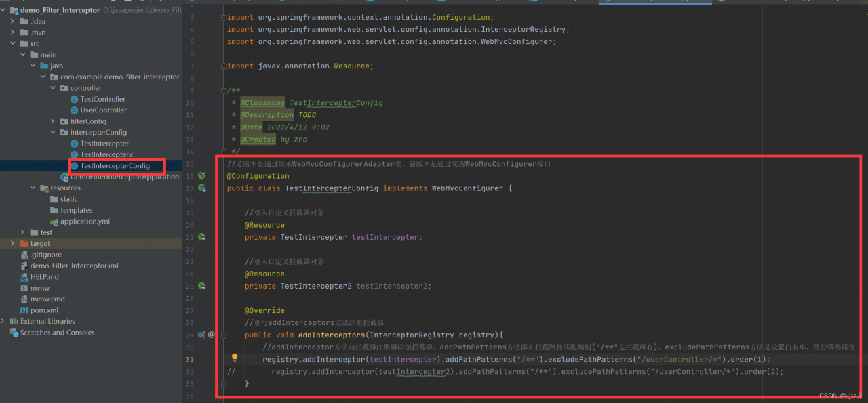Screen dimensions: 868x403
Task: Fold the Javadoc comment at line 9
Action: click(224, 90)
